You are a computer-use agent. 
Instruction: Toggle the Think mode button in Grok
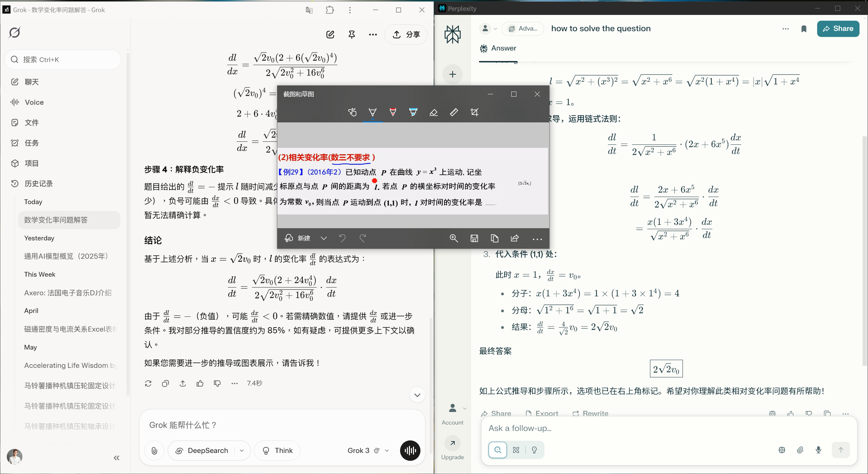[277, 451]
